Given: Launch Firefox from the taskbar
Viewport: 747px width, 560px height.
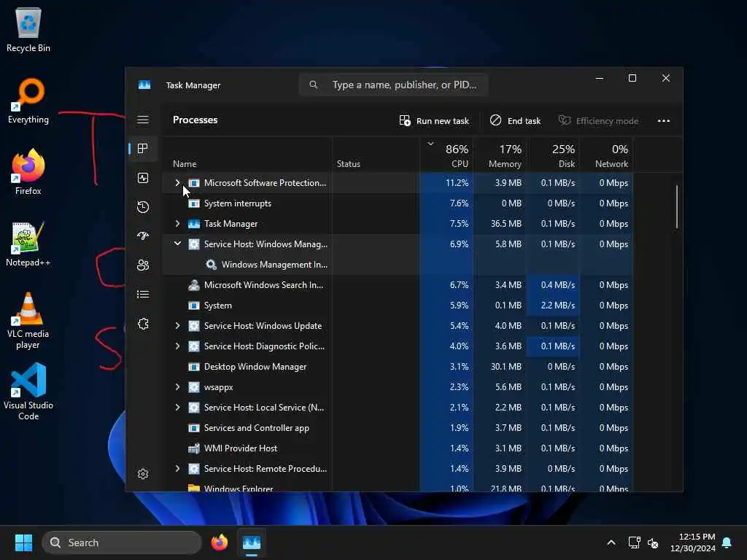Looking at the screenshot, I should click(x=220, y=542).
